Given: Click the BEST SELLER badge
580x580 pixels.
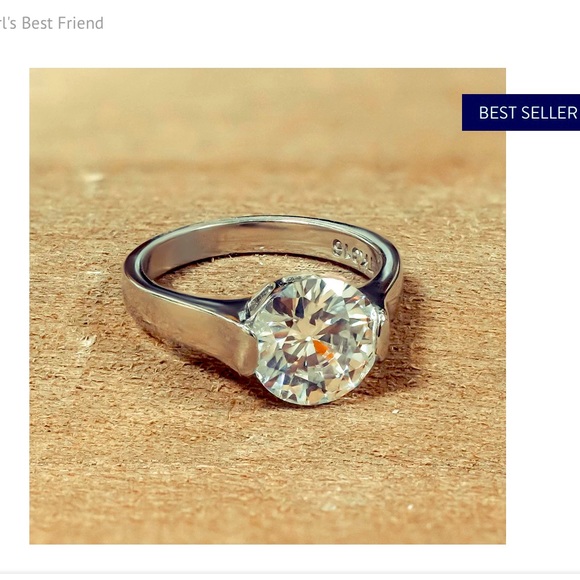Looking at the screenshot, I should tap(521, 112).
